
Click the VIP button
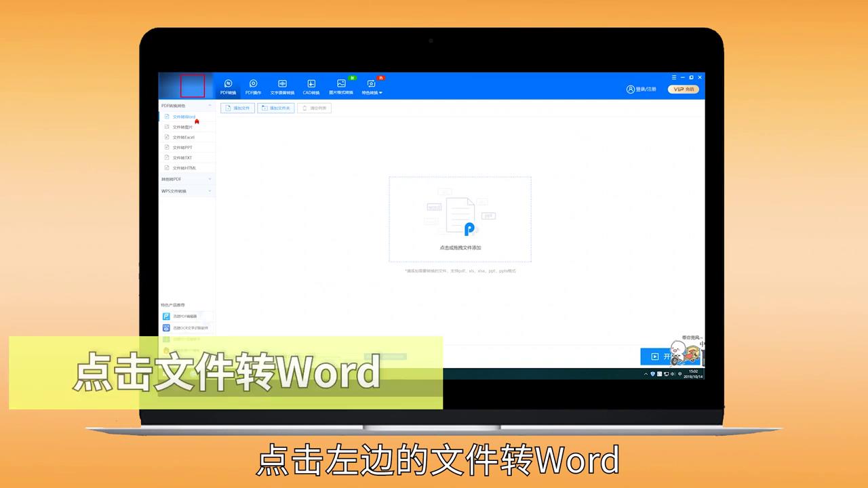click(684, 89)
